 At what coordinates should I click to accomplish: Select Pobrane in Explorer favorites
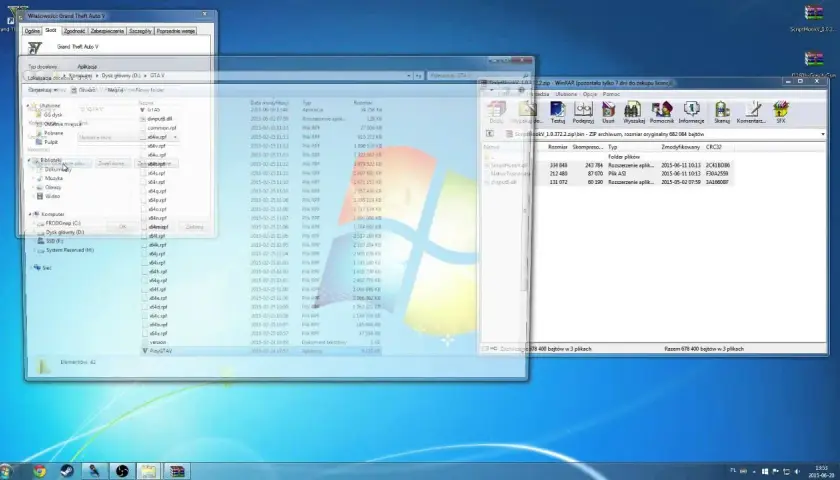click(53, 133)
